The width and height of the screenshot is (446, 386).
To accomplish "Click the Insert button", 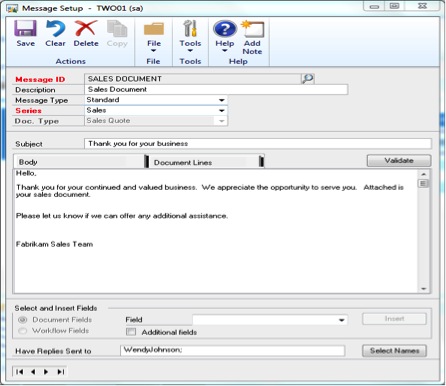I will click(394, 319).
